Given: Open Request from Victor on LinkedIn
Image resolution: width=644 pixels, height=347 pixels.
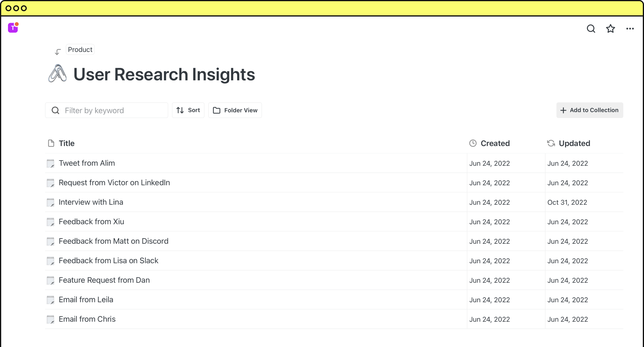Looking at the screenshot, I should pyautogui.click(x=114, y=183).
